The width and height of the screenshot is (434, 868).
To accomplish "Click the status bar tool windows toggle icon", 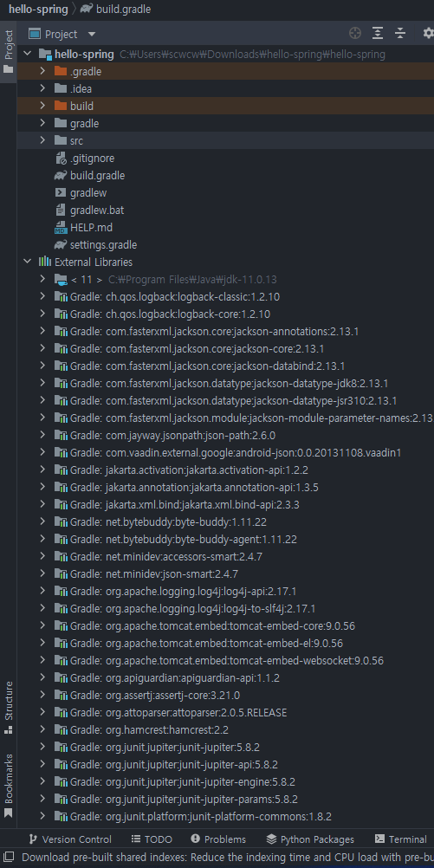I will pyautogui.click(x=9, y=857).
